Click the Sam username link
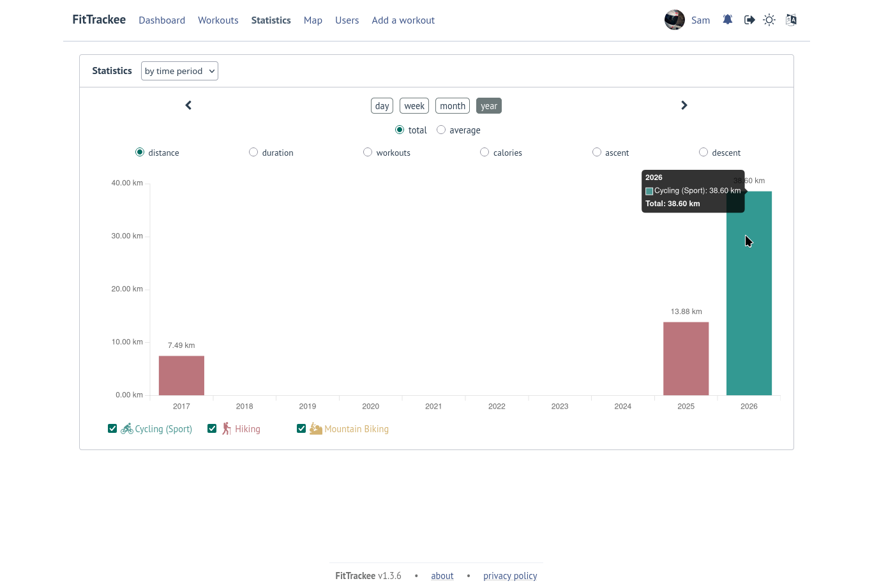 point(701,20)
